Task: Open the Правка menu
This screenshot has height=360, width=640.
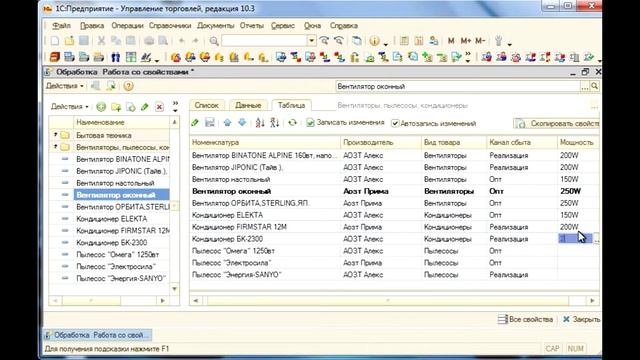Action: click(x=92, y=25)
